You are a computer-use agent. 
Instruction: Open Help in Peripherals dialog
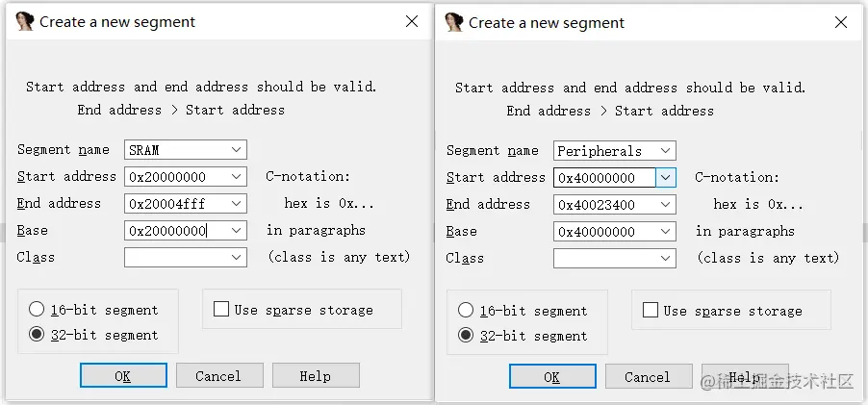tap(745, 377)
